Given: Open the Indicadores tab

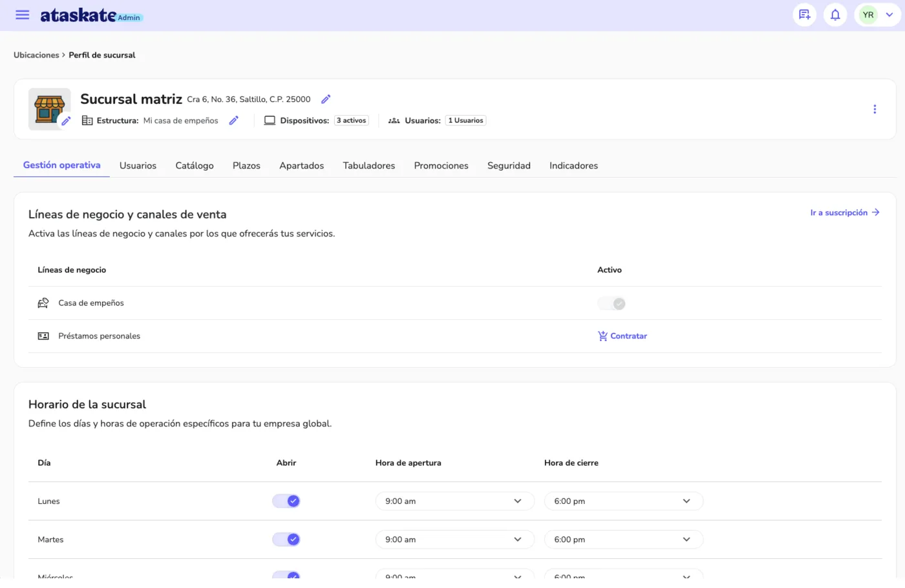Looking at the screenshot, I should pos(573,166).
